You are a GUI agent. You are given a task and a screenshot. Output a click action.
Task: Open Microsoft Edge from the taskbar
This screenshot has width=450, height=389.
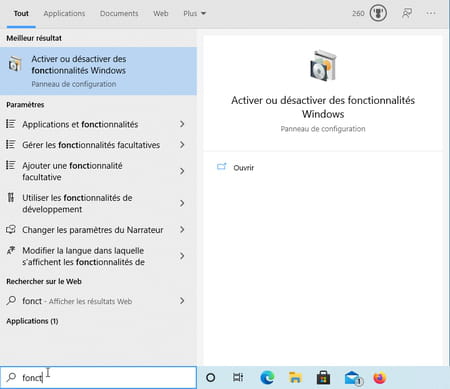267,378
